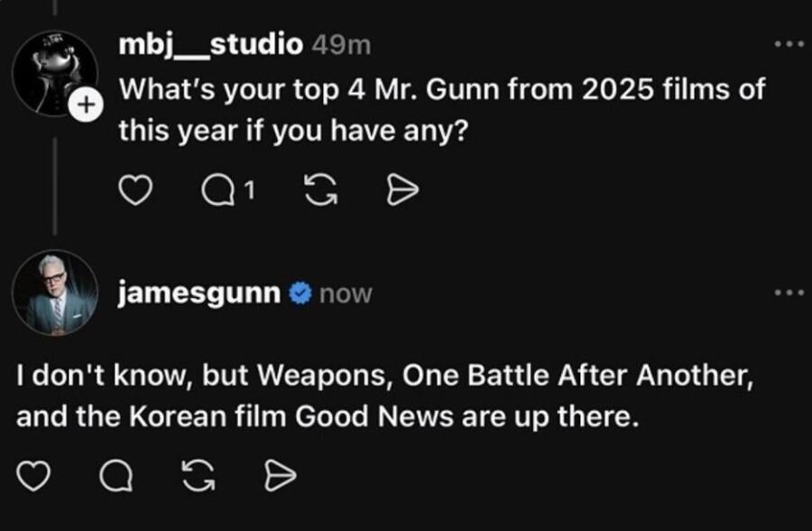View mbj__studio profile picture

(x=53, y=74)
